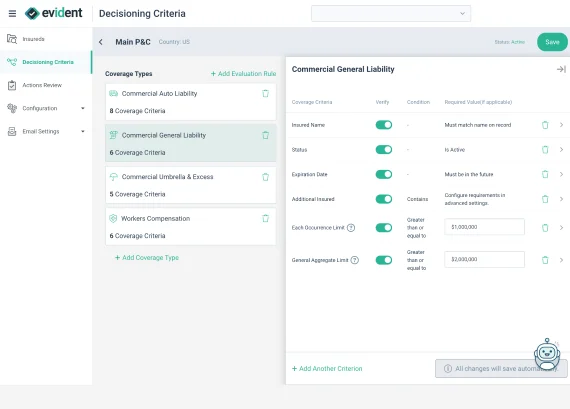Collapse the Commercial General Liability panel
The height and width of the screenshot is (409, 570).
(x=561, y=69)
